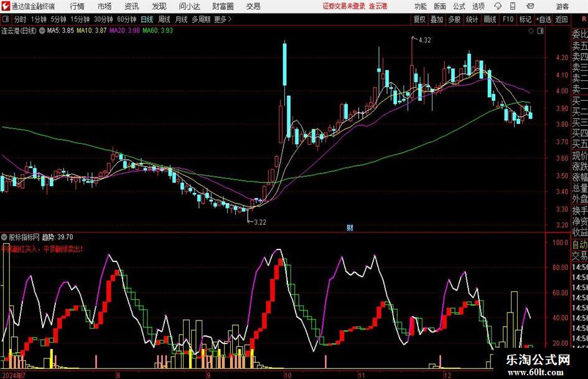Click the MA5: 3.85 label
Image resolution: width=588 pixels, height=379 pixels.
(60, 30)
